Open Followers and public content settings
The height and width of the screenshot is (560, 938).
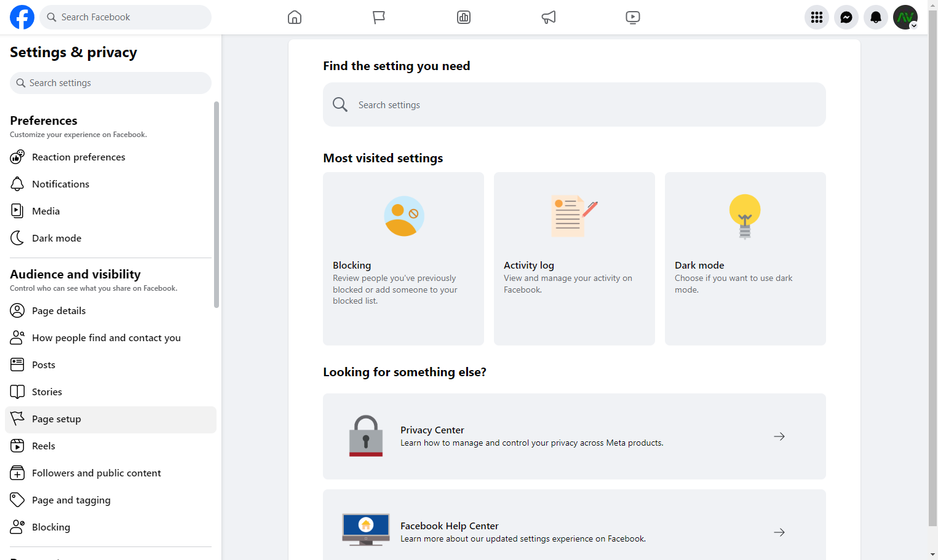tap(111, 473)
